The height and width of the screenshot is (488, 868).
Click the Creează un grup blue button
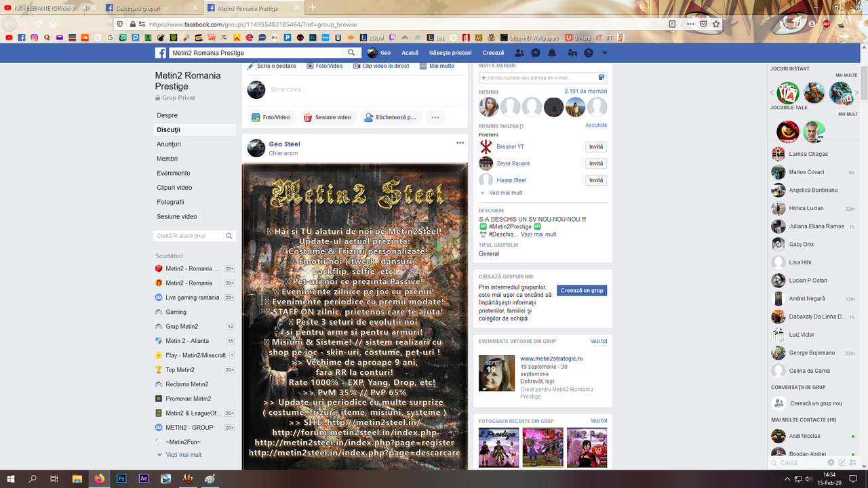(x=582, y=290)
